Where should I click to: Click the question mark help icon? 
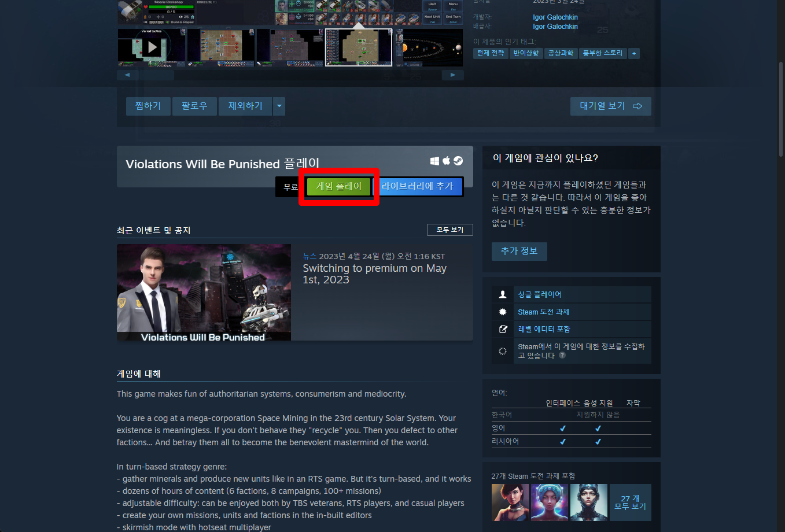tap(562, 356)
